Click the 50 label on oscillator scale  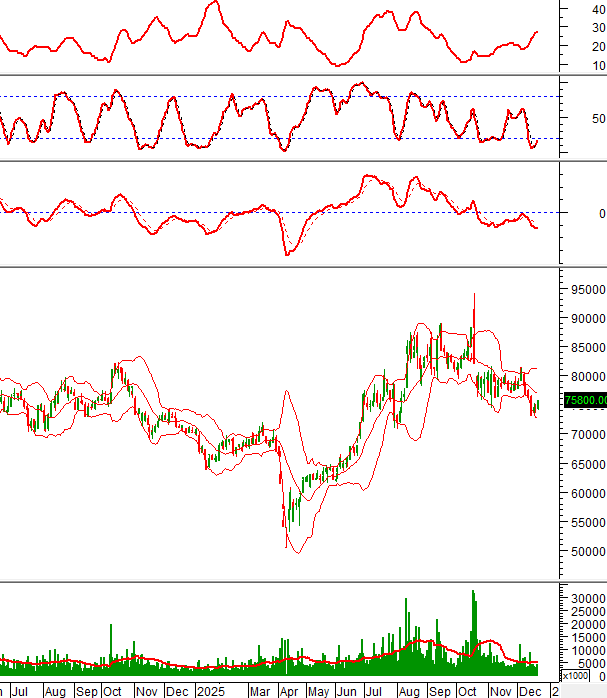pyautogui.click(x=598, y=117)
